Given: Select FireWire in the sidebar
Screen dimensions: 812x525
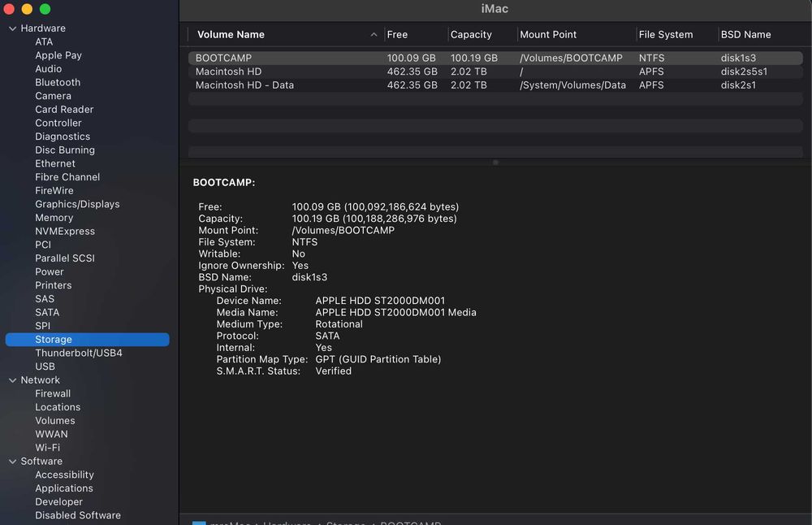Looking at the screenshot, I should (x=54, y=190).
